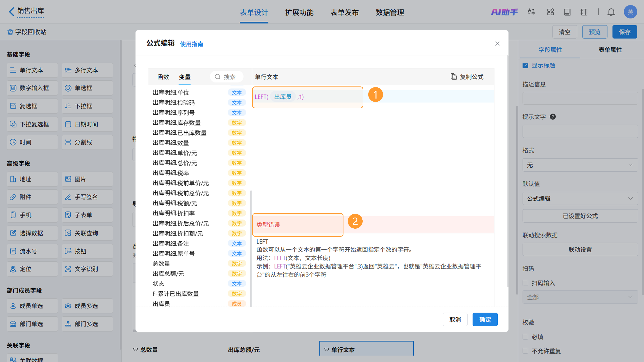
Task: Check the 必填 validation checkbox
Action: pos(525,337)
